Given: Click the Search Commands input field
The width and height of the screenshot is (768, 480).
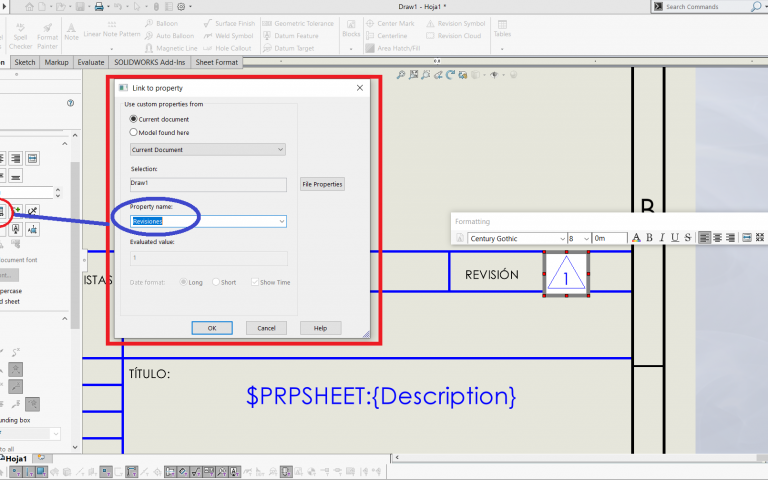Looking at the screenshot, I should [x=712, y=6].
